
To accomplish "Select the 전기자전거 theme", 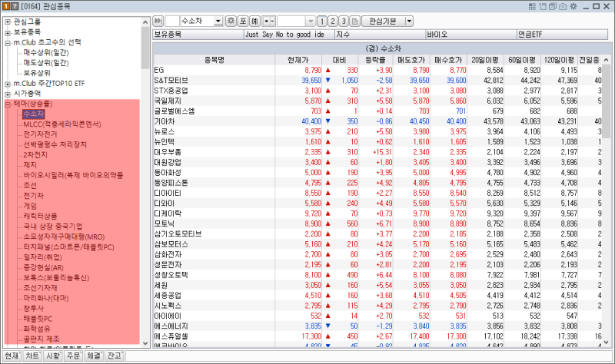I will pyautogui.click(x=41, y=134).
